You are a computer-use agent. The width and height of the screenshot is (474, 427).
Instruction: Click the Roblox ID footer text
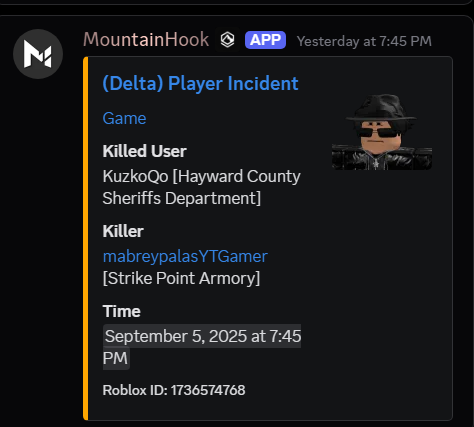[174, 390]
